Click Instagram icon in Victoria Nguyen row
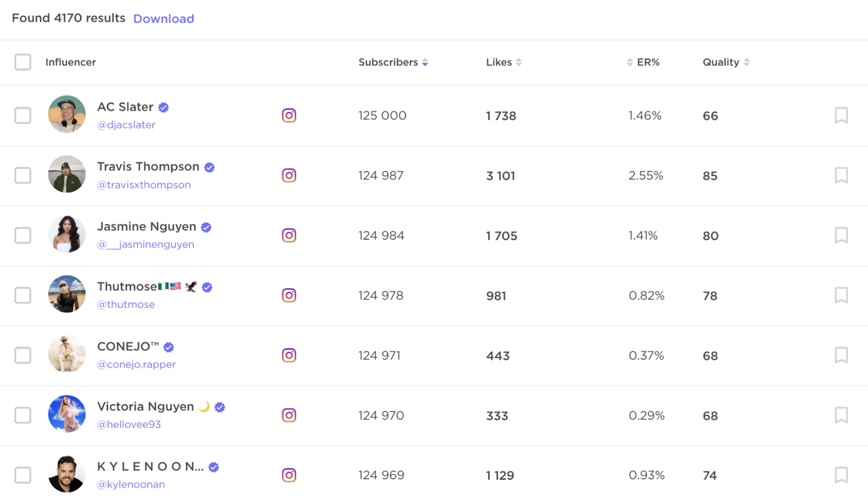Image resolution: width=868 pixels, height=503 pixels. pos(289,415)
